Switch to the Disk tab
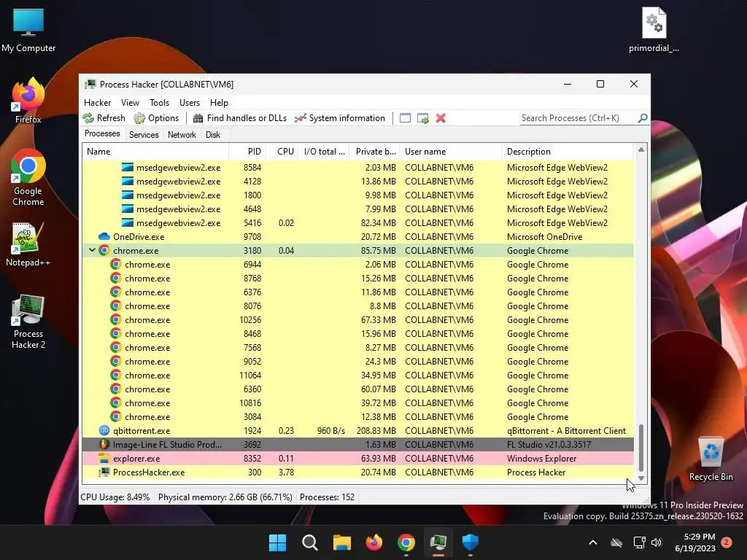747x560 pixels. tap(213, 135)
